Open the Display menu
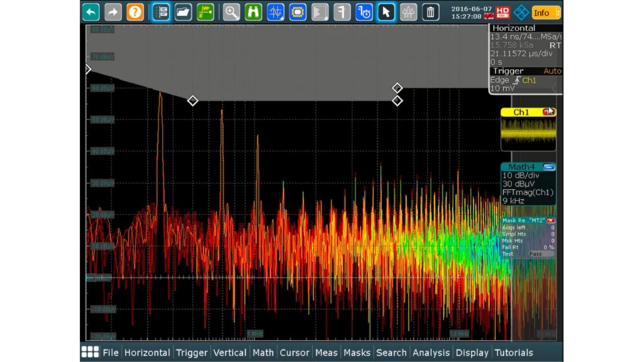 coord(472,353)
